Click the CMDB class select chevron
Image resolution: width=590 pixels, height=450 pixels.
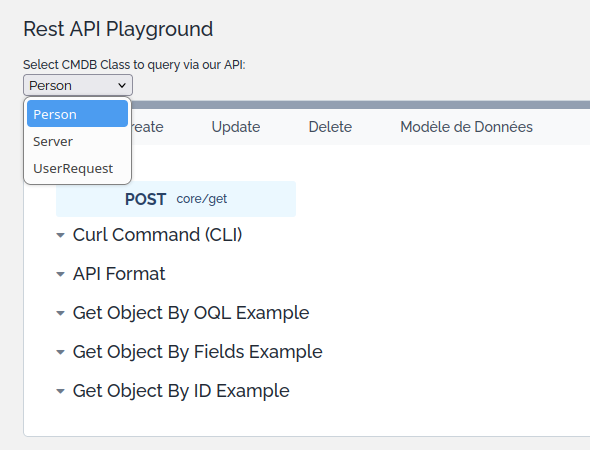coord(122,85)
